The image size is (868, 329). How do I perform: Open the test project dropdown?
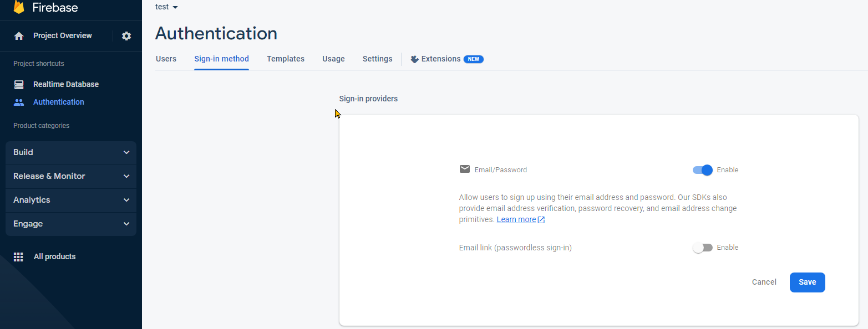(166, 7)
